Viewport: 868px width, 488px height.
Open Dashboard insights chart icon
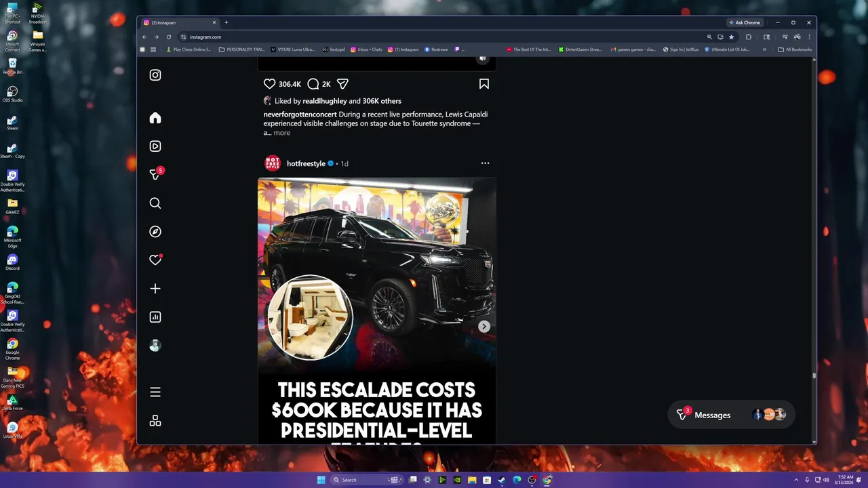coord(155,317)
